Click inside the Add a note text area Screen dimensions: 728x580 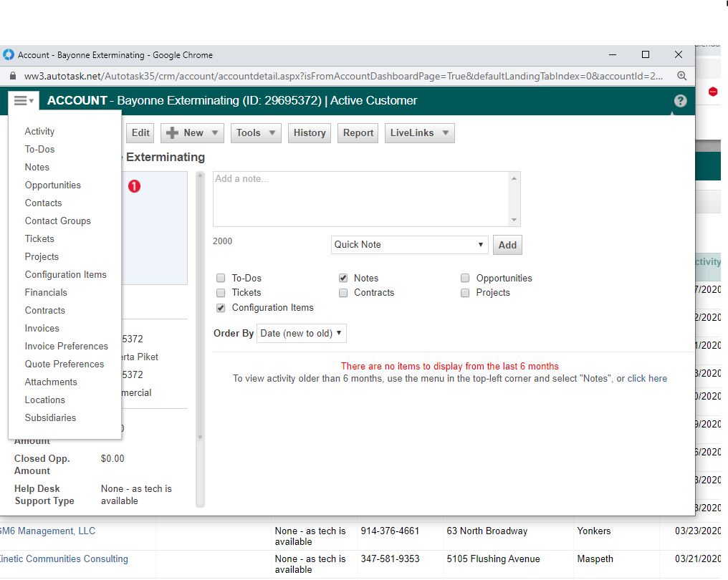[361, 199]
